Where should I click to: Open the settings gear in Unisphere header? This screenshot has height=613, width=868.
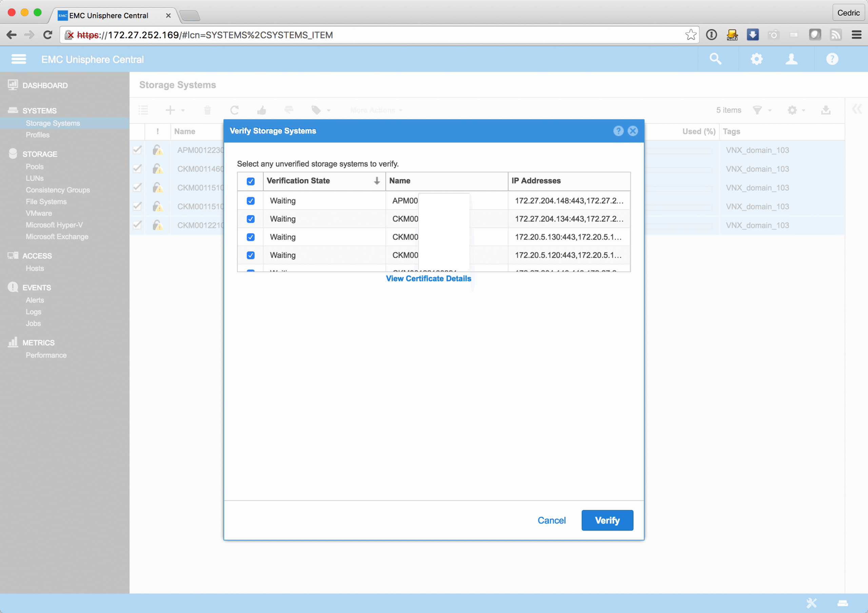tap(756, 59)
